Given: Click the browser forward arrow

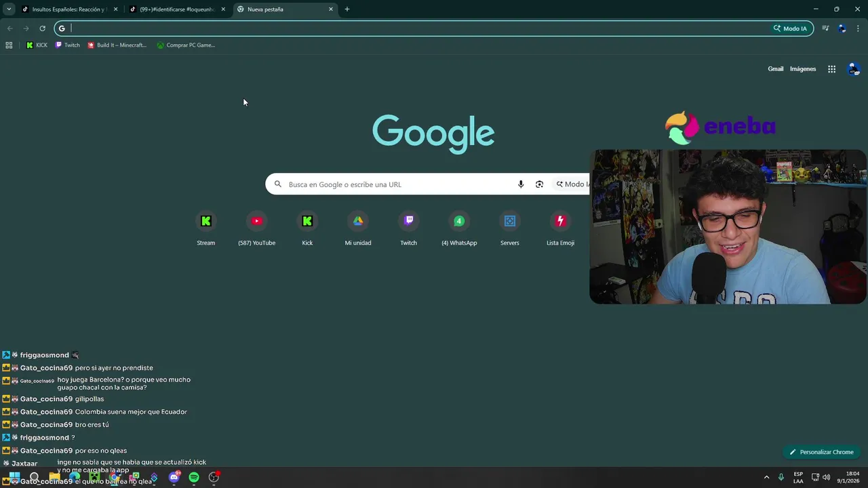Looking at the screenshot, I should 26,28.
